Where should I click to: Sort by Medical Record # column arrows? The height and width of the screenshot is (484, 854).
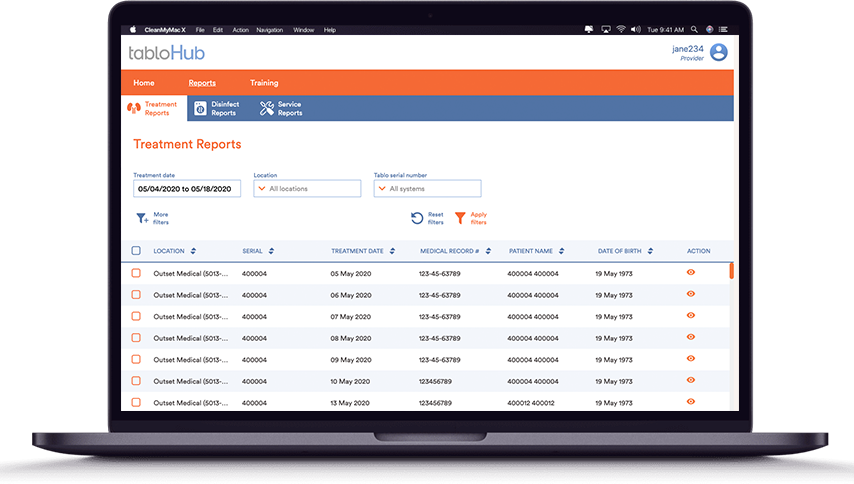tap(488, 251)
